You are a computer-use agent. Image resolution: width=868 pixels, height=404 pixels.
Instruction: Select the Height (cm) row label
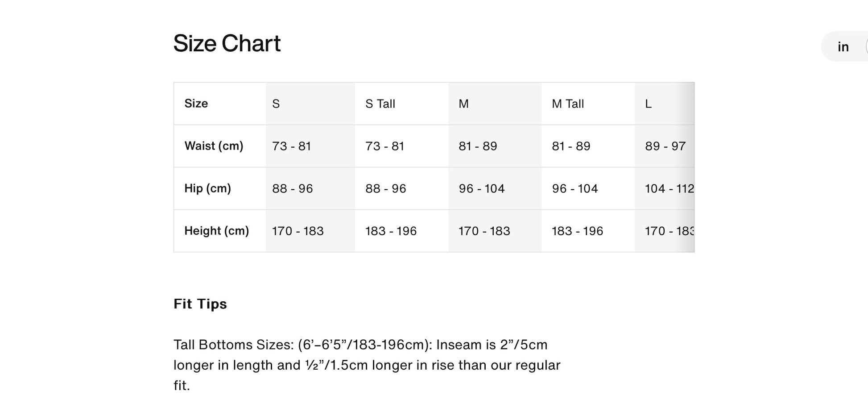tap(216, 231)
